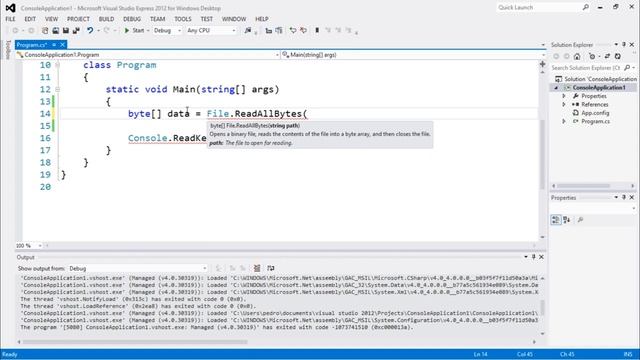This screenshot has height=360, width=640.
Task: Toggle a bookmark via toolbar icon
Action: tap(317, 31)
